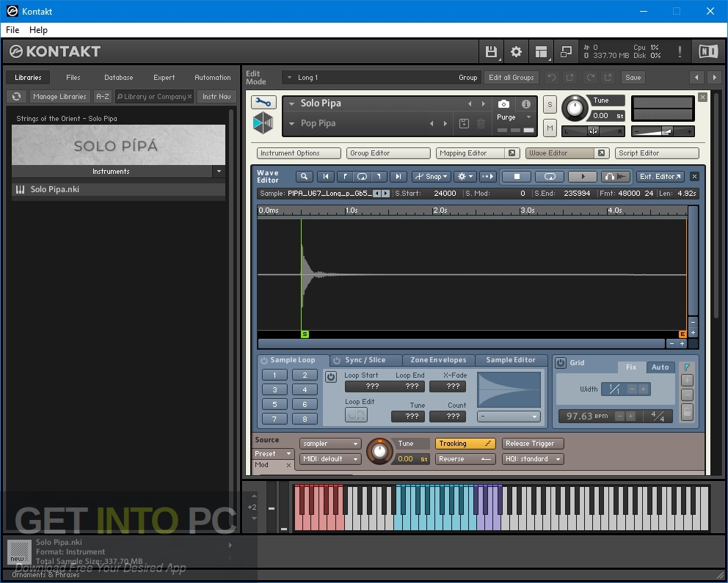
Task: Click the save snapshot icon beside Pop Pipa
Action: pyautogui.click(x=464, y=123)
